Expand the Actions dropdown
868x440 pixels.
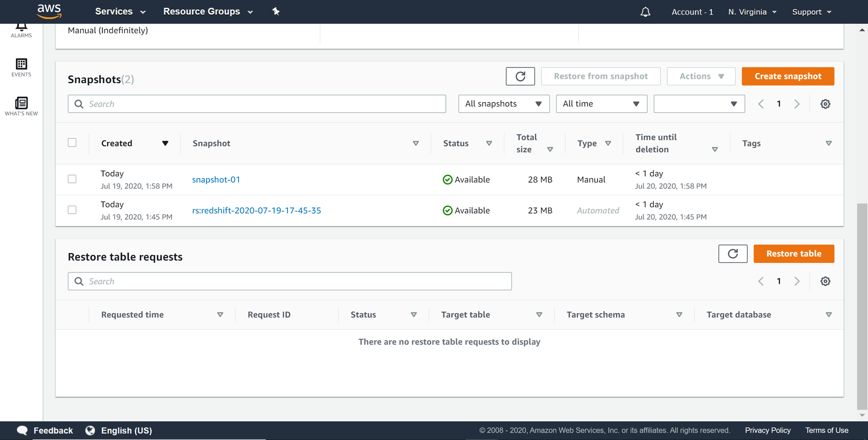[700, 76]
